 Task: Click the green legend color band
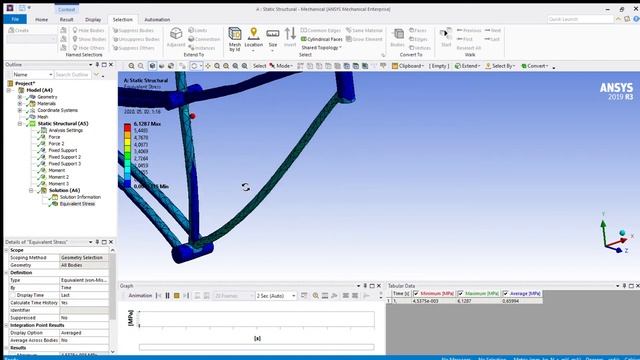pyautogui.click(x=127, y=155)
